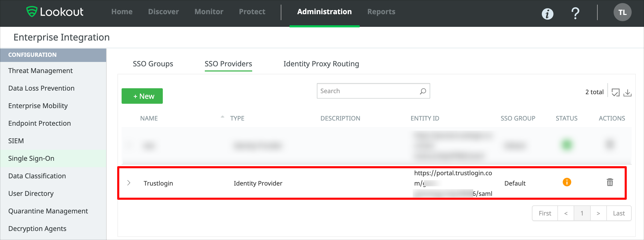Select the Administration menu
The width and height of the screenshot is (644, 240).
[x=324, y=12]
